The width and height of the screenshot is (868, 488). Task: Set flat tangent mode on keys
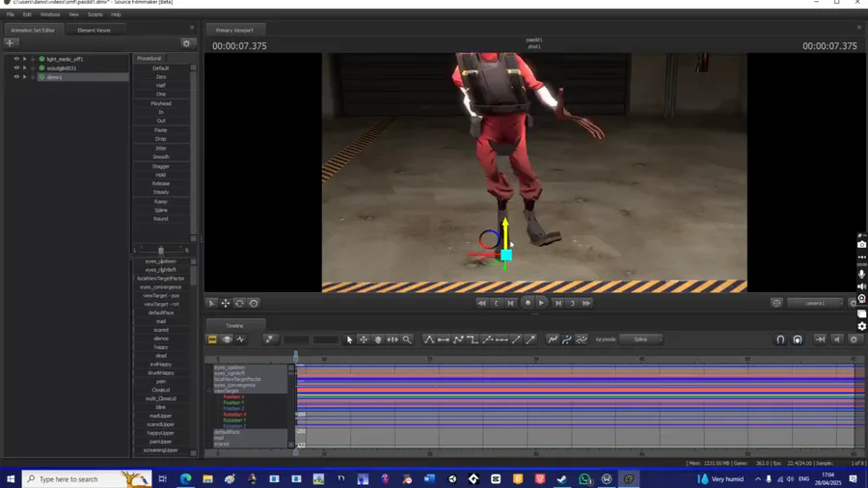[x=444, y=339]
